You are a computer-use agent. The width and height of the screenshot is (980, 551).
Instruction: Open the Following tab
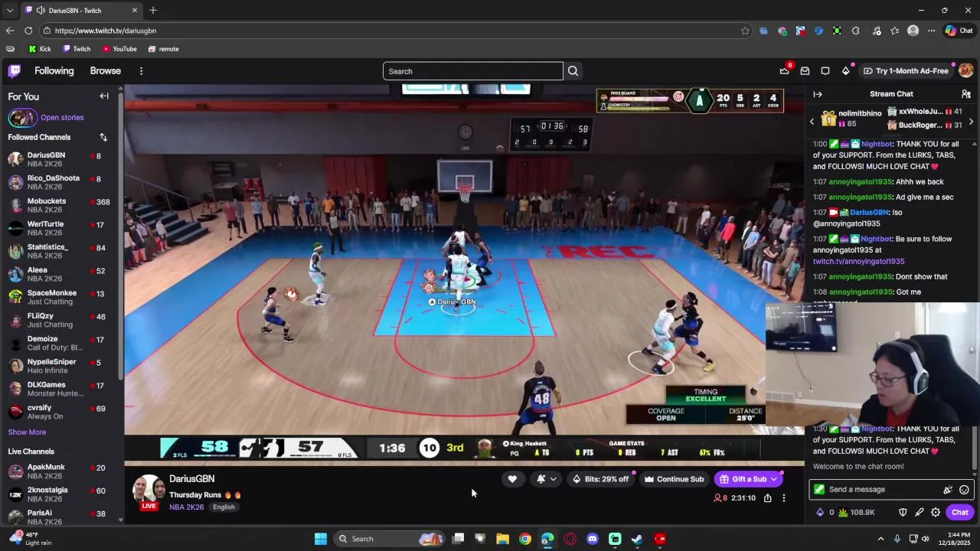click(x=54, y=70)
